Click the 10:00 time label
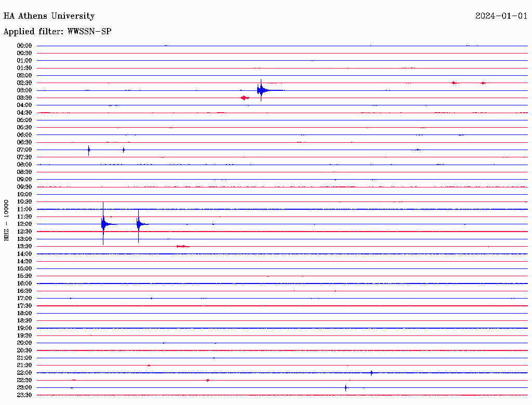The width and height of the screenshot is (532, 405). 24,194
